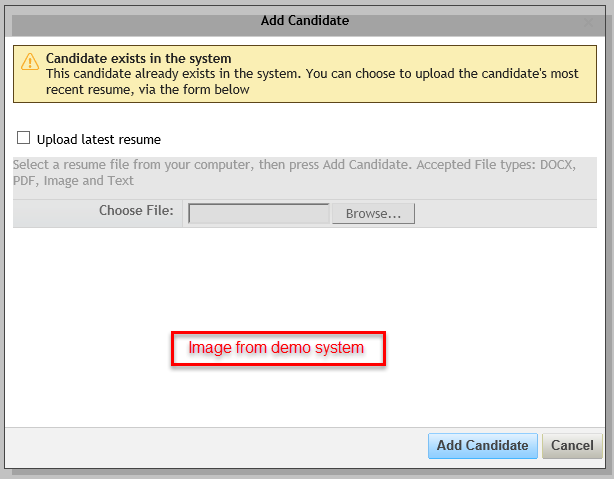Click 'This candidate already exists' message line
The width and height of the screenshot is (614, 479).
click(312, 74)
